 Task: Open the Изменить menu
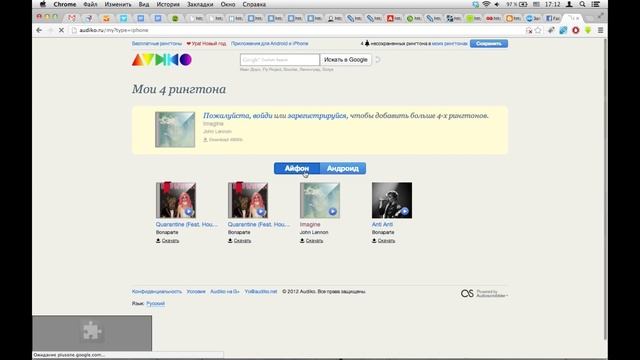[x=118, y=4]
